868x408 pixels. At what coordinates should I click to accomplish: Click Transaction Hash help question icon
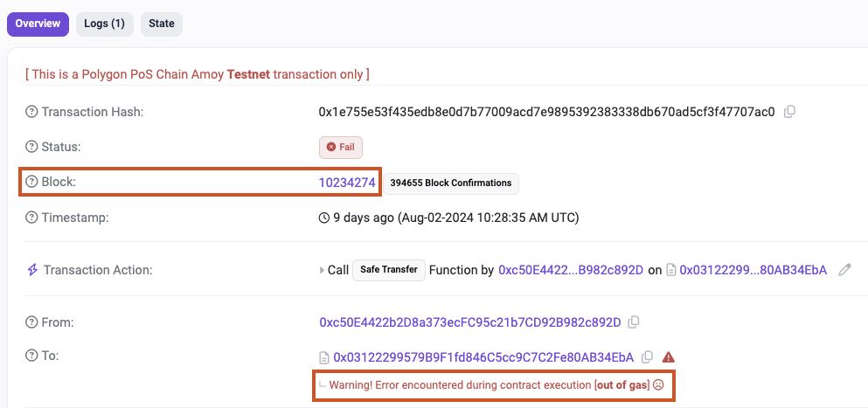click(31, 112)
